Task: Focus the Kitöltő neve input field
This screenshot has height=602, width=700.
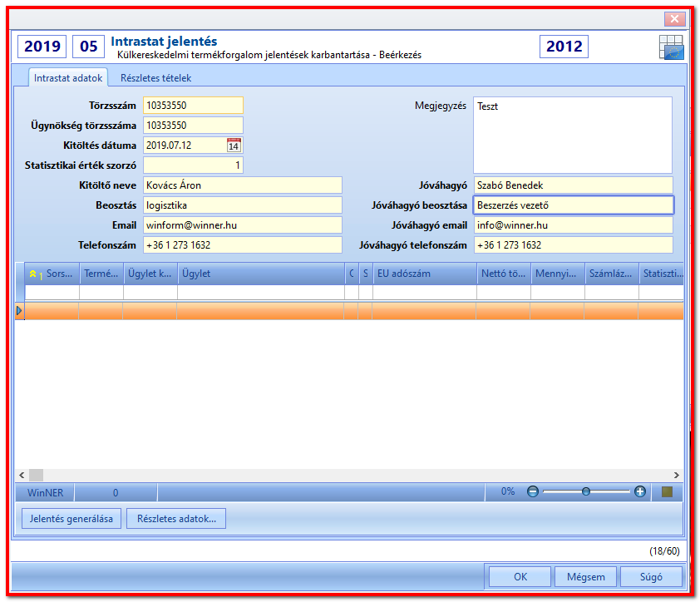Action: [243, 185]
